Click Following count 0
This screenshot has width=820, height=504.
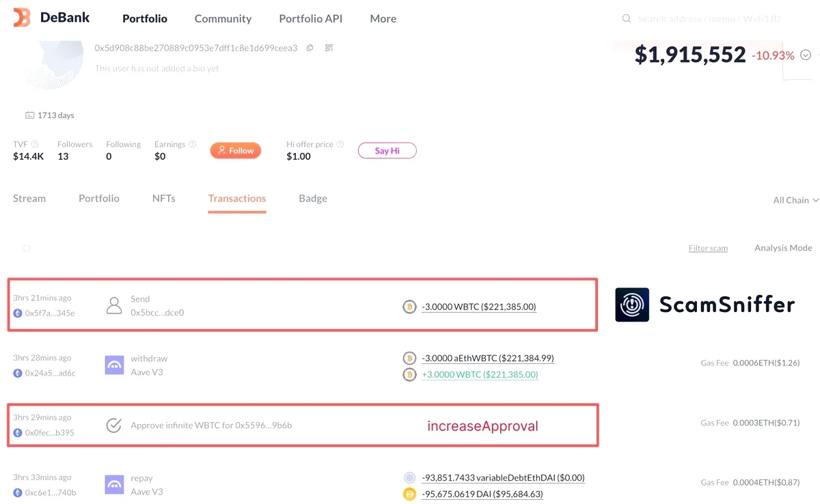point(109,156)
